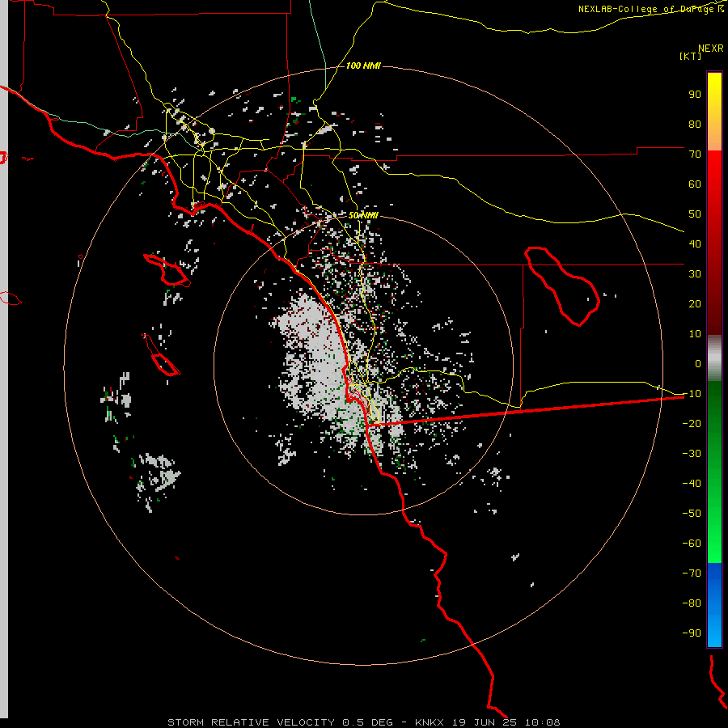This screenshot has height=728, width=728.
Task: Select the -10 knot scale label
Action: pyautogui.click(x=692, y=394)
